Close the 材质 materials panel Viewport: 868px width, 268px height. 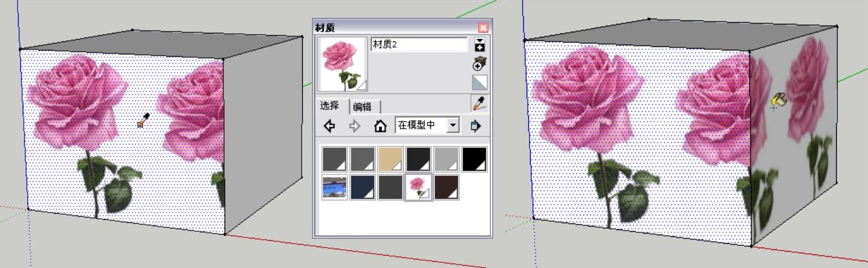pyautogui.click(x=483, y=27)
